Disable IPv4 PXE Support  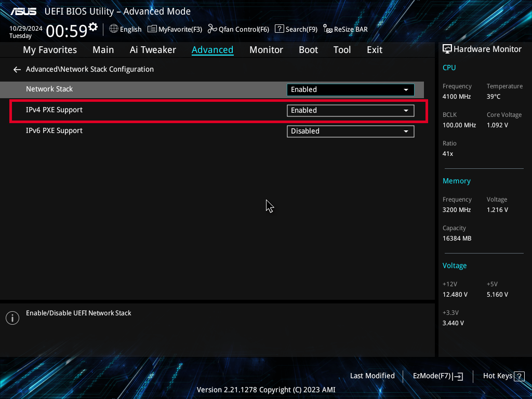pyautogui.click(x=350, y=110)
